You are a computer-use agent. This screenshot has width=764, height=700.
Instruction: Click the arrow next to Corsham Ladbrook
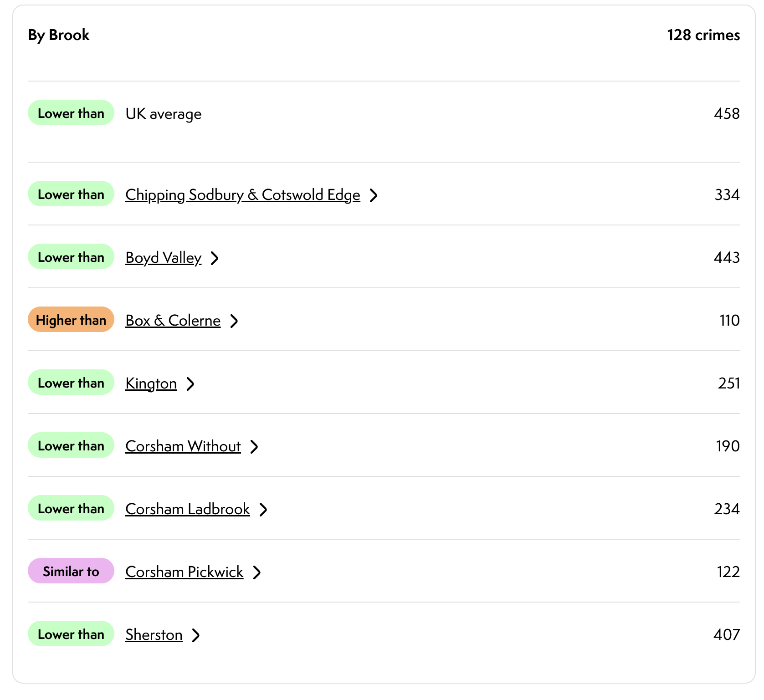[263, 510]
